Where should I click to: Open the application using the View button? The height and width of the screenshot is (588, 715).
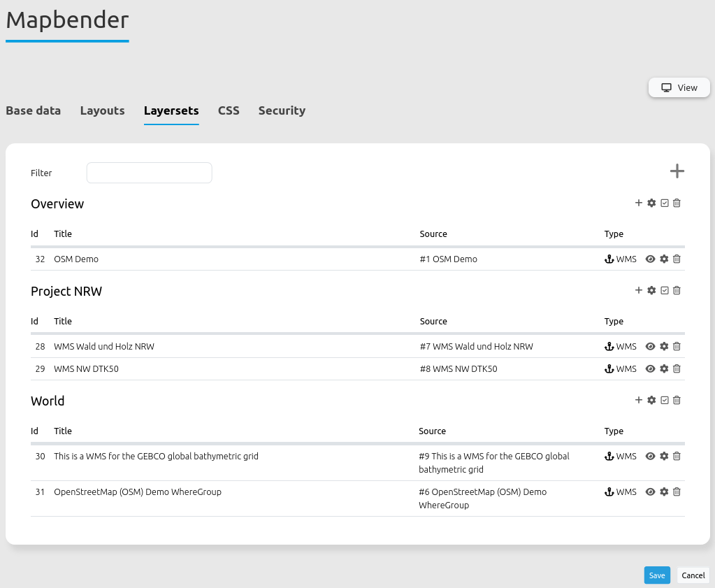click(x=679, y=87)
